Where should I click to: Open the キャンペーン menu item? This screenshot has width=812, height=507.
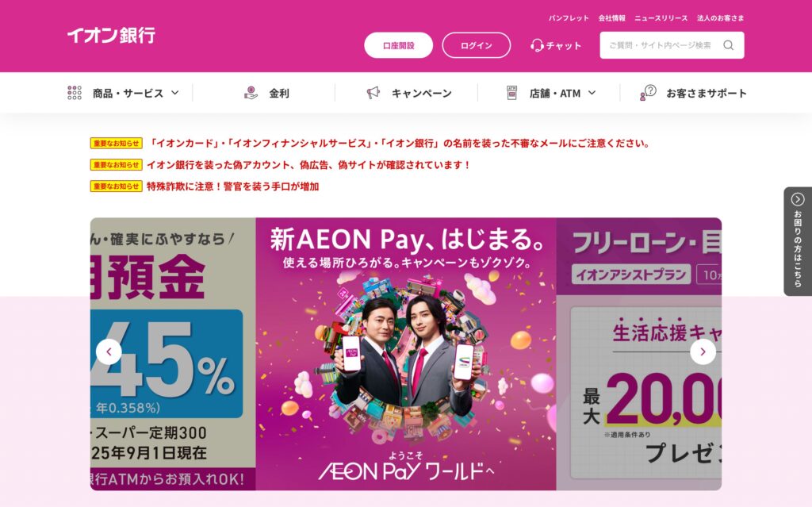pos(409,94)
